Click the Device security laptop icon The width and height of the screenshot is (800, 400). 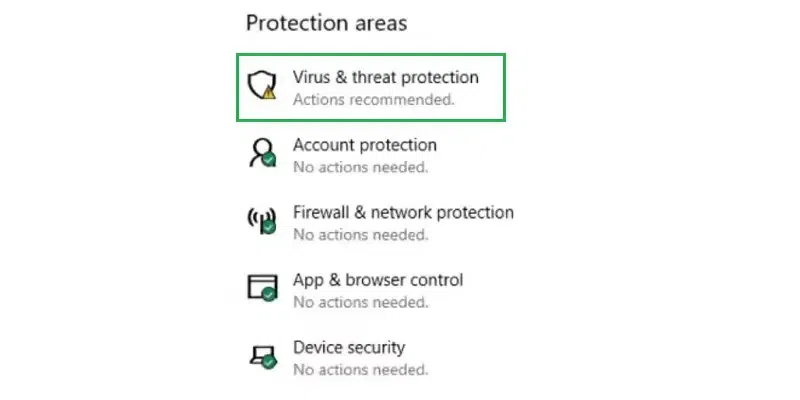point(261,354)
